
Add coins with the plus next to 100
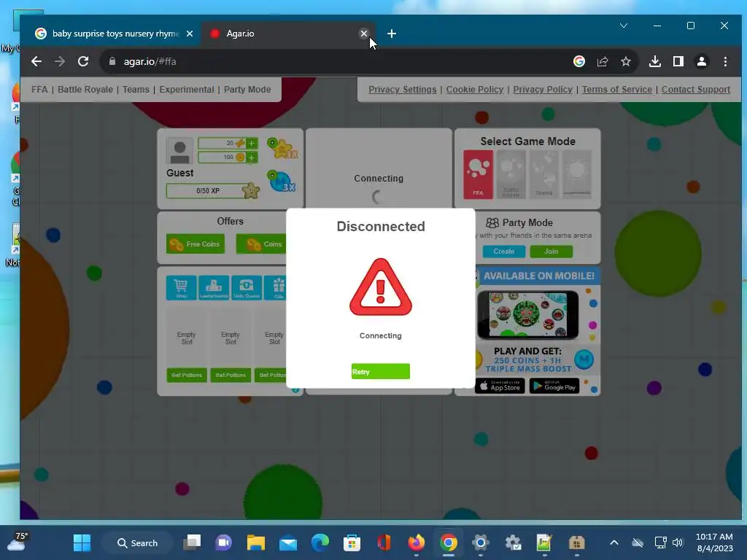pos(252,157)
